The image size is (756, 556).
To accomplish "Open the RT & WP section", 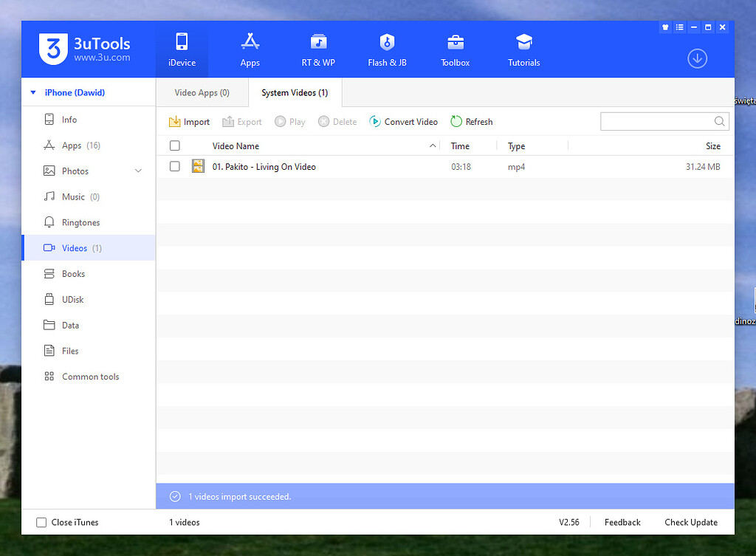I will point(318,49).
